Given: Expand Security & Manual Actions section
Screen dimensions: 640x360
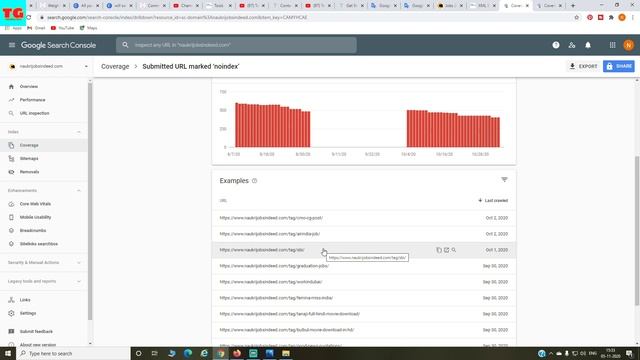Looking at the screenshot, I should click(79, 262).
